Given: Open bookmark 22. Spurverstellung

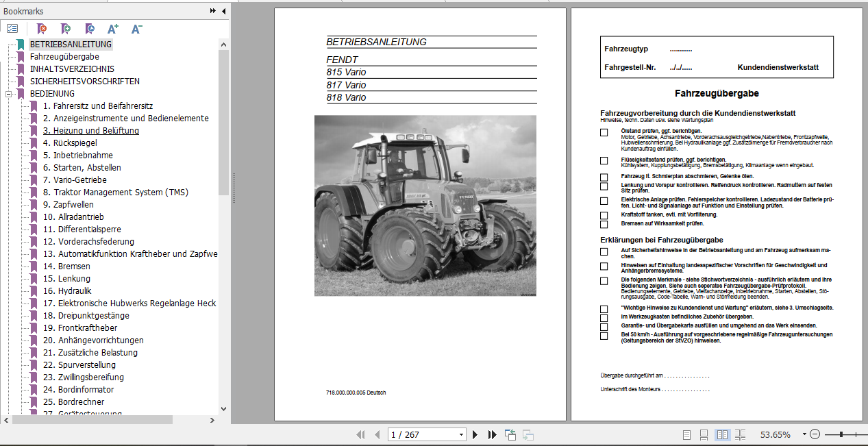Looking at the screenshot, I should (79, 365).
